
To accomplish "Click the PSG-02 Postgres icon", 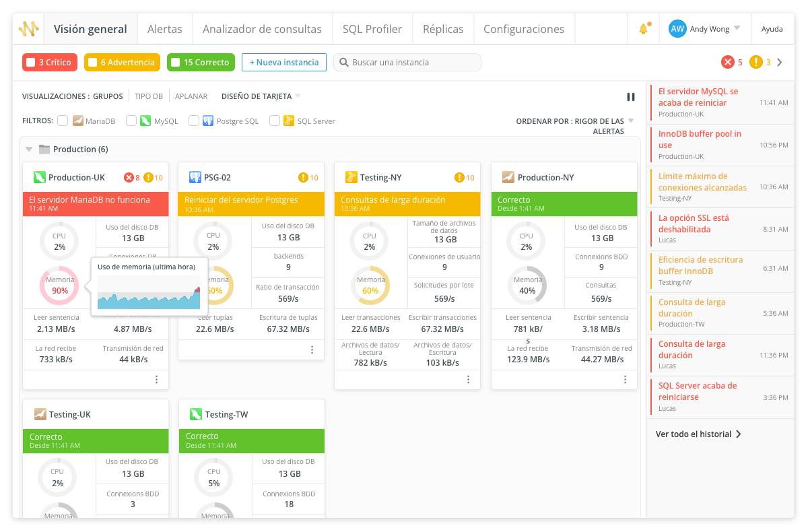I will (x=195, y=178).
